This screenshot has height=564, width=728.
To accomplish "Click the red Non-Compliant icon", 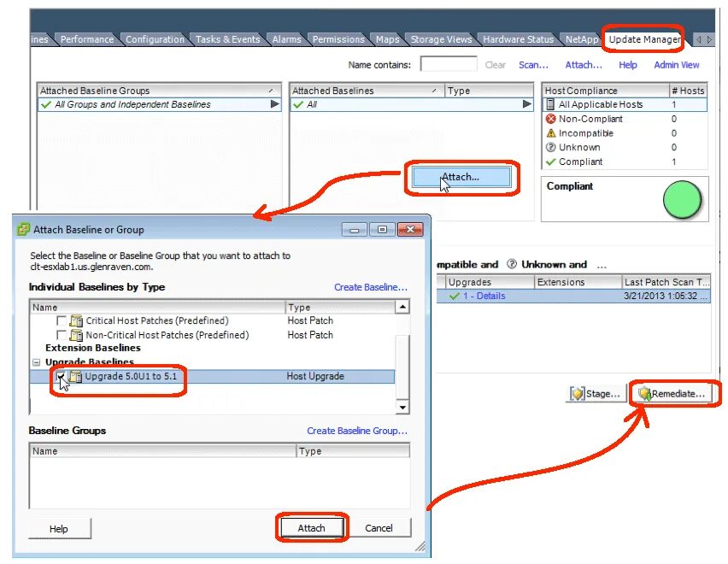I will coord(550,119).
